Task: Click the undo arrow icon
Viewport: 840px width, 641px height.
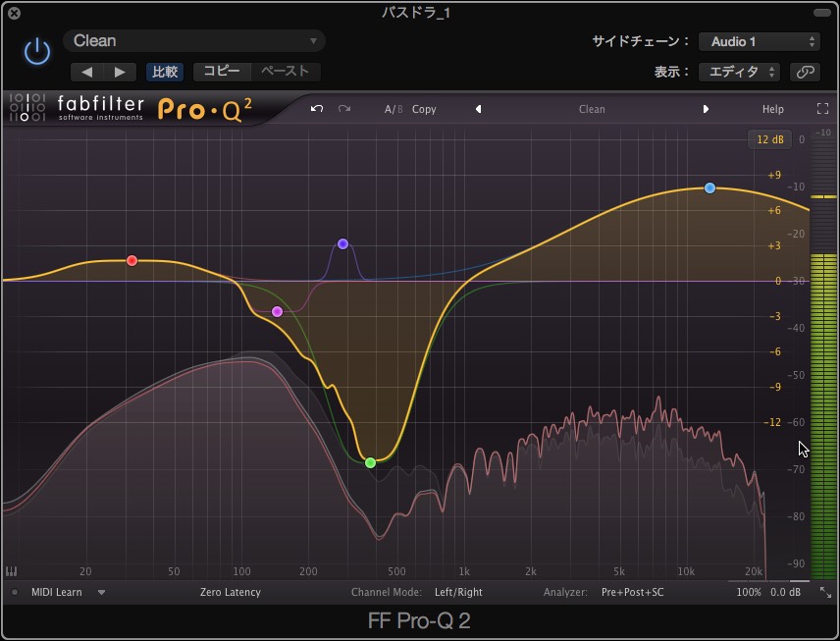Action: 317,109
